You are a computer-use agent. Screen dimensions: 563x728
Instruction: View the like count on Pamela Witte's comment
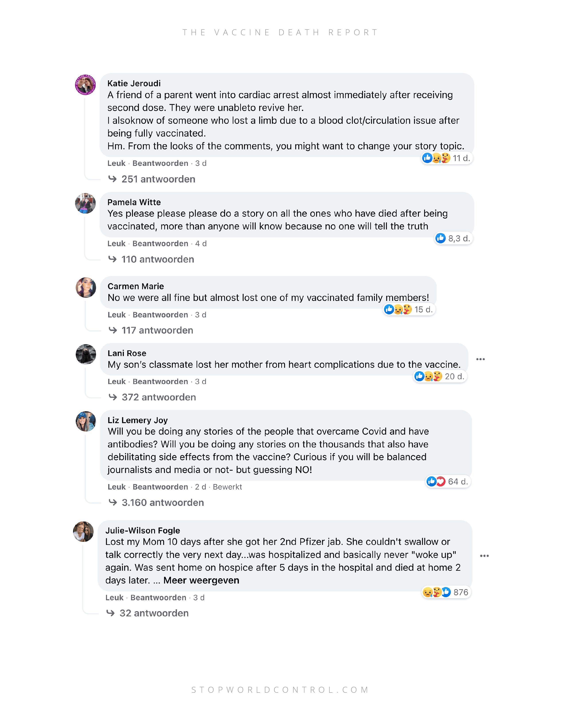[x=453, y=238]
